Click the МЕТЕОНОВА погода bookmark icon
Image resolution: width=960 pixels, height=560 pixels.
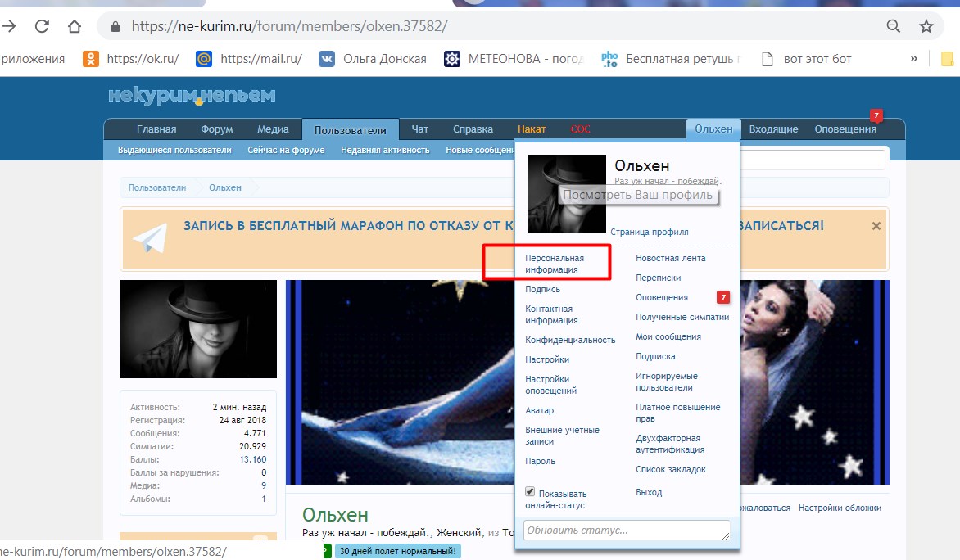click(451, 58)
